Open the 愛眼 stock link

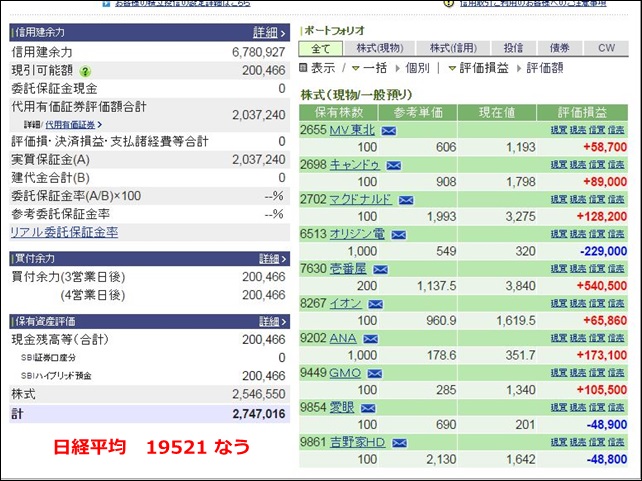tap(342, 407)
